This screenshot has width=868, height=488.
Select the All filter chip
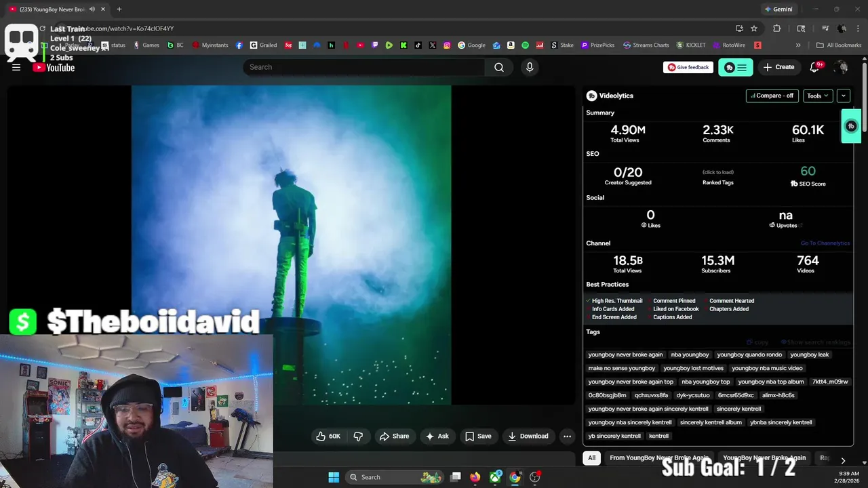pos(591,457)
